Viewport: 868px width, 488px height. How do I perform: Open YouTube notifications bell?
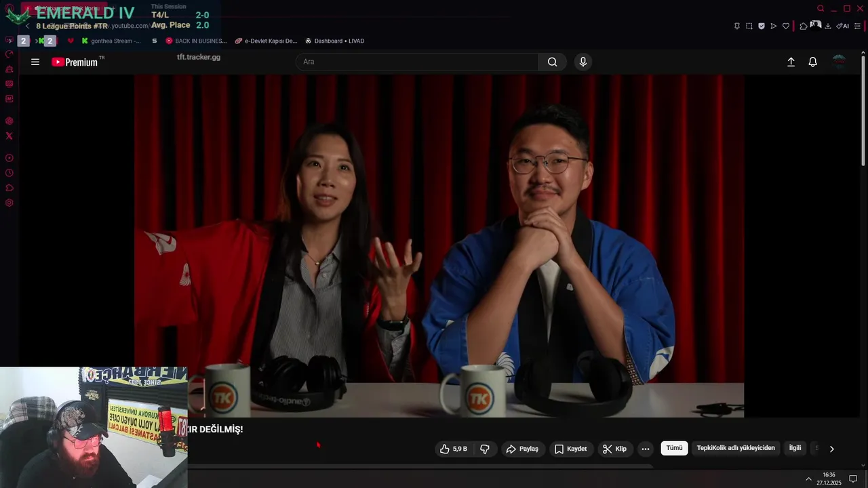(812, 62)
